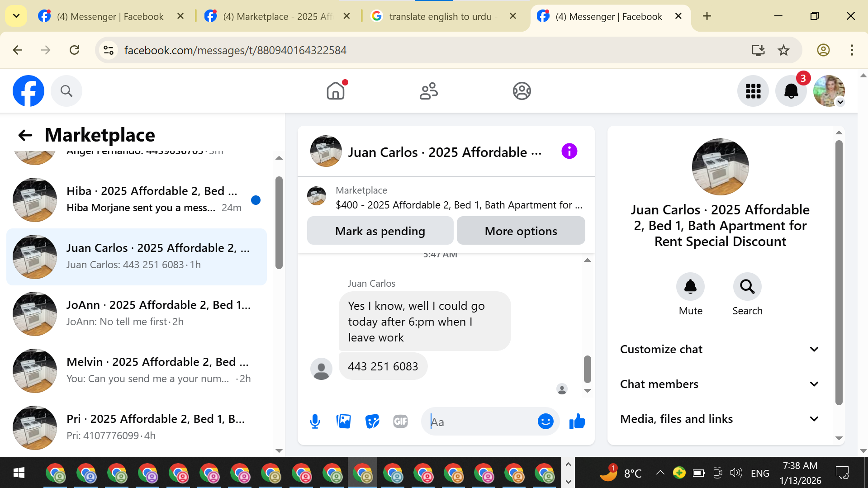Image resolution: width=868 pixels, height=488 pixels.
Task: Click install app icon in address bar
Action: pos(758,50)
